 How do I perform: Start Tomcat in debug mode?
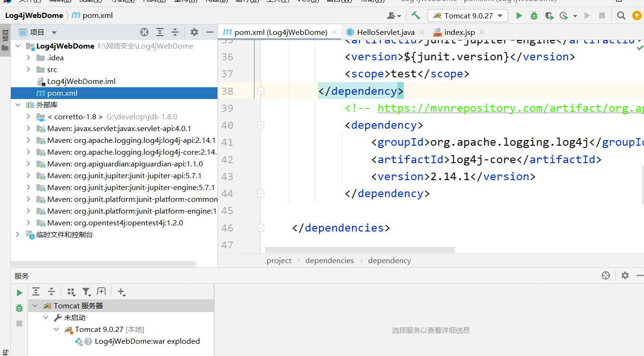tap(534, 15)
